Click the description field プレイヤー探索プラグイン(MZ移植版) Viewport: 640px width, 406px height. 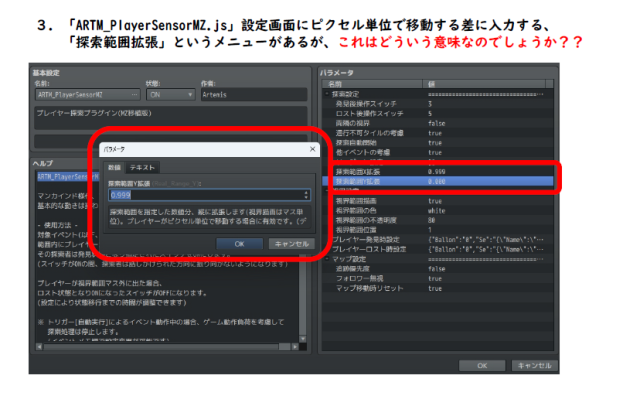click(171, 117)
